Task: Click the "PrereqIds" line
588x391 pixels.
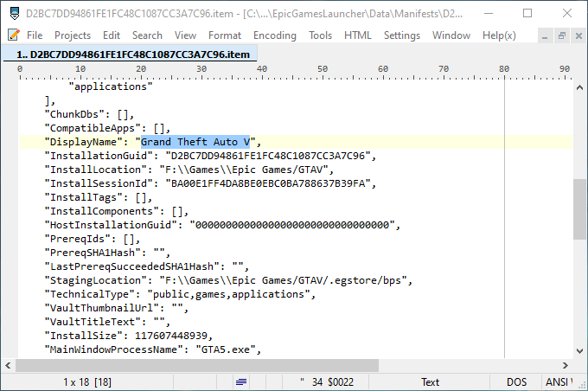Action: [93, 239]
